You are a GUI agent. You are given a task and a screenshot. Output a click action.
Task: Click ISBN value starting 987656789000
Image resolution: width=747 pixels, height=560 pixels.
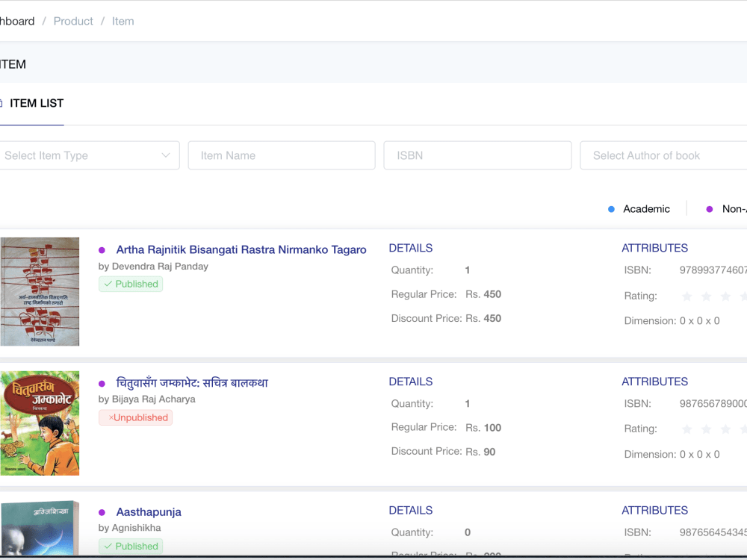click(x=713, y=403)
